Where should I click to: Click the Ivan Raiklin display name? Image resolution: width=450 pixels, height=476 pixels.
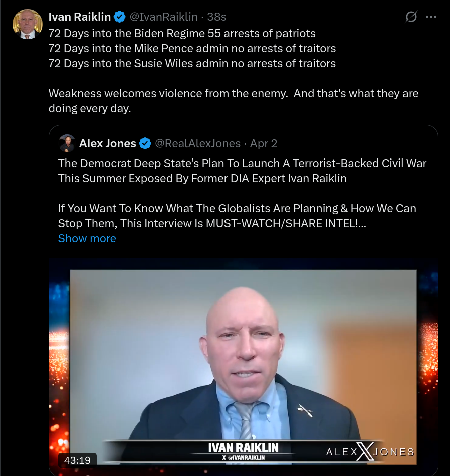tap(80, 17)
